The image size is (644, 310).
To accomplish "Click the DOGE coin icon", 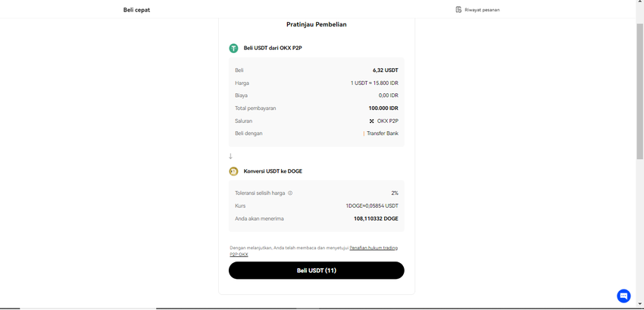I will point(233,171).
